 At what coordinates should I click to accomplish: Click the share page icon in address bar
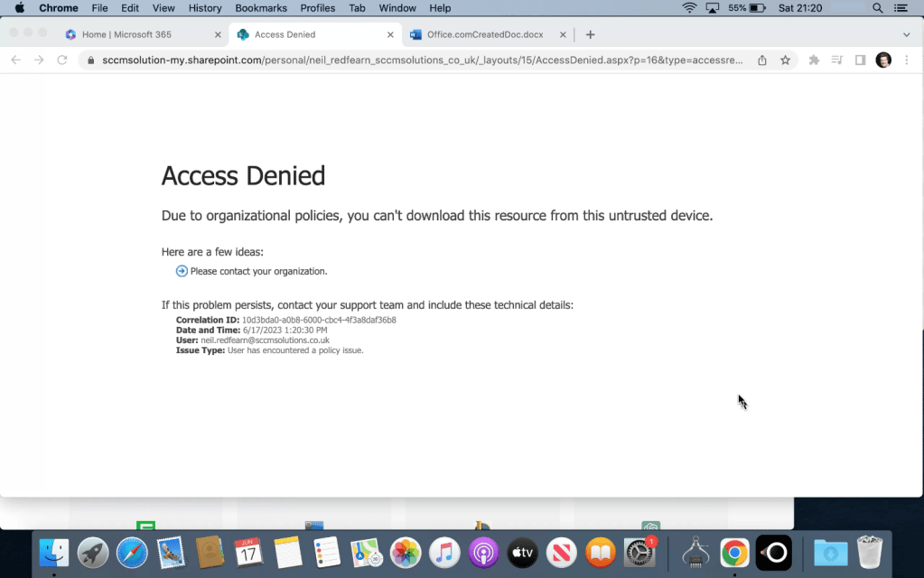point(762,61)
